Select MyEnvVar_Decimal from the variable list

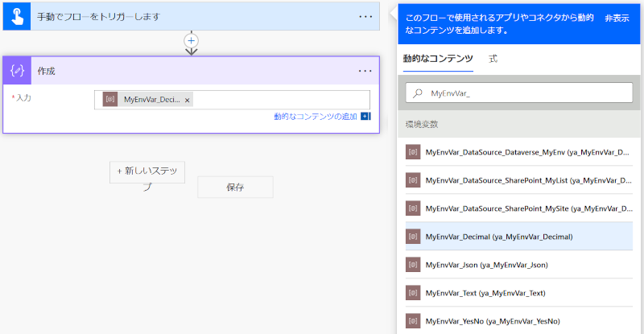tap(499, 237)
